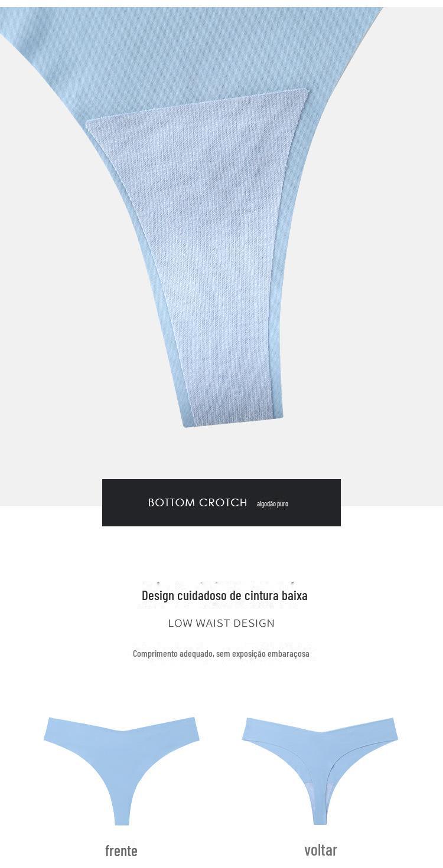Click the word 'DESIGN' in the English subtitle
The image size is (443, 868).
(254, 623)
